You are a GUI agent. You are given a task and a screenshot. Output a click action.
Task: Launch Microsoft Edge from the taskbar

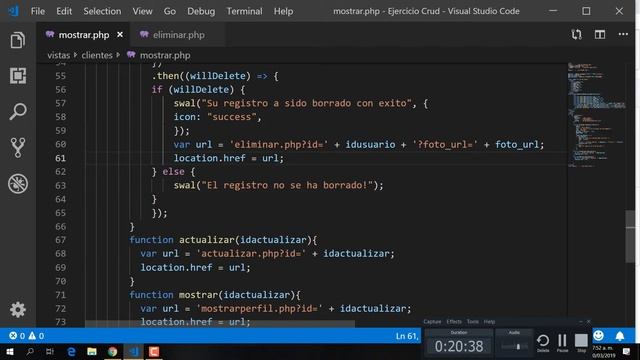[x=71, y=351]
